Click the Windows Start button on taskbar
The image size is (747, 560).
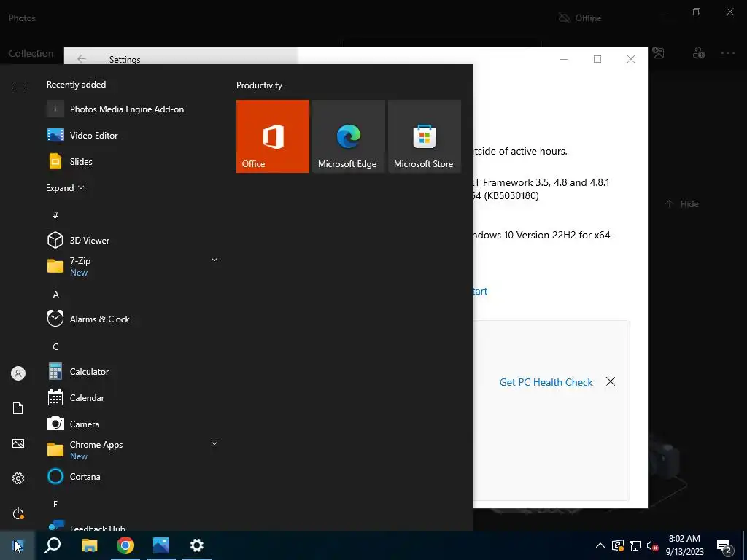18,545
